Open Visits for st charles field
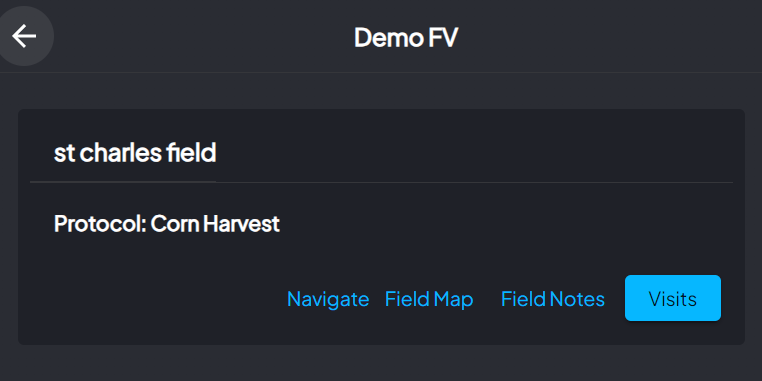This screenshot has height=381, width=762. point(673,298)
